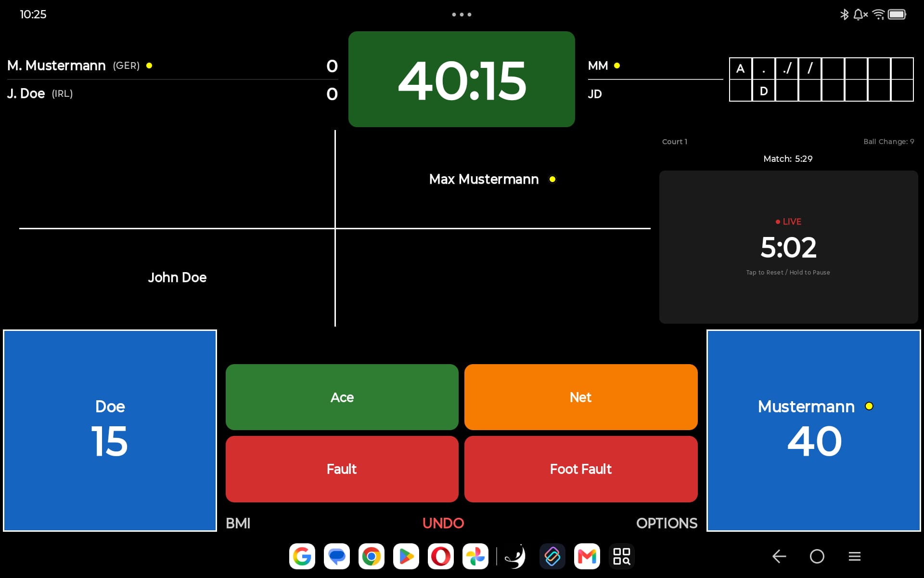Tap the Court 1 label
924x578 pixels.
click(674, 142)
